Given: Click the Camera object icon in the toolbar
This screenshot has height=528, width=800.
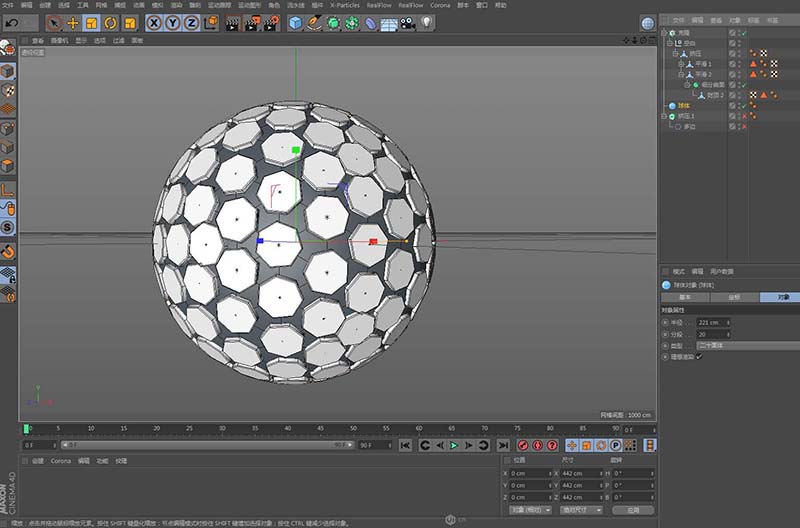Looking at the screenshot, I should click(407, 22).
